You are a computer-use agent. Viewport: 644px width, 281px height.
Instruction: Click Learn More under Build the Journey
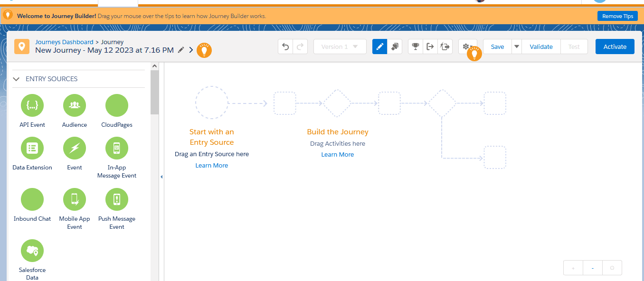337,154
